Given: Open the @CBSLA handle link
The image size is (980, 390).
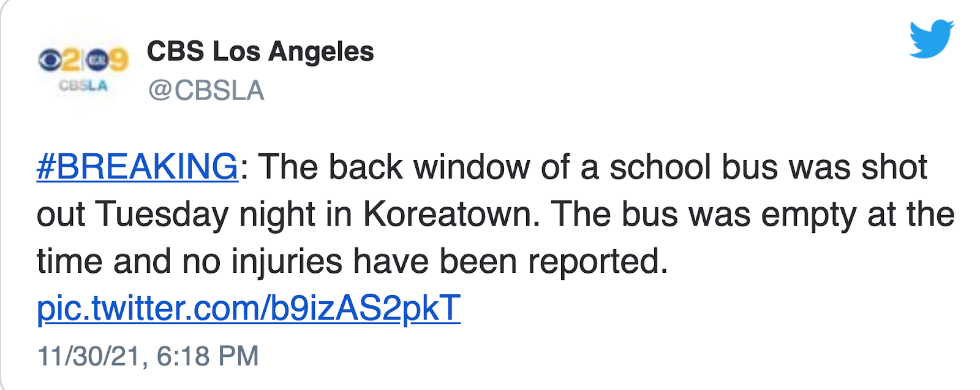Looking at the screenshot, I should (206, 91).
